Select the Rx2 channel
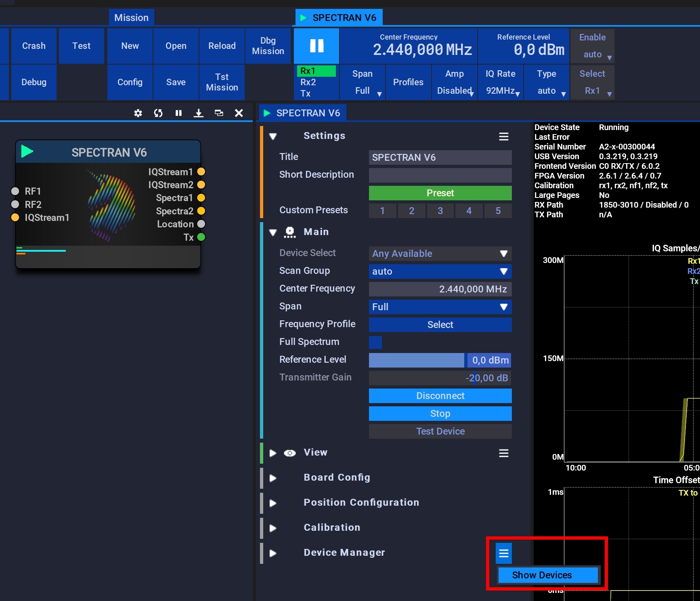This screenshot has height=601, width=700. (x=316, y=82)
